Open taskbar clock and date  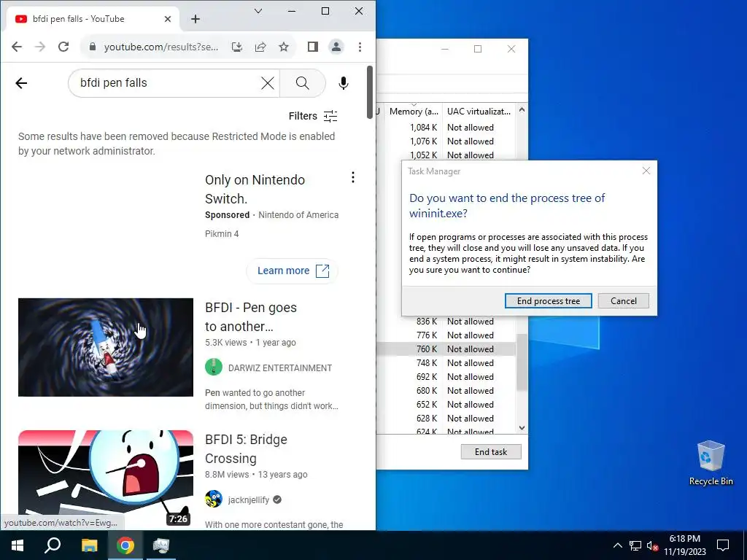click(x=685, y=545)
